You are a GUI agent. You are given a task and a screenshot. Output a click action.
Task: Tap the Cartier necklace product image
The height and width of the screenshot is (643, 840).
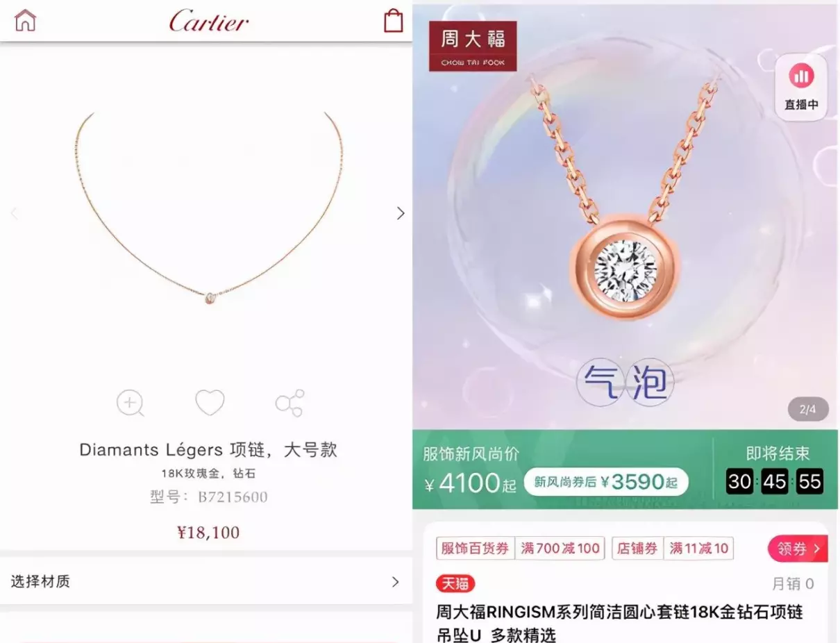click(209, 208)
